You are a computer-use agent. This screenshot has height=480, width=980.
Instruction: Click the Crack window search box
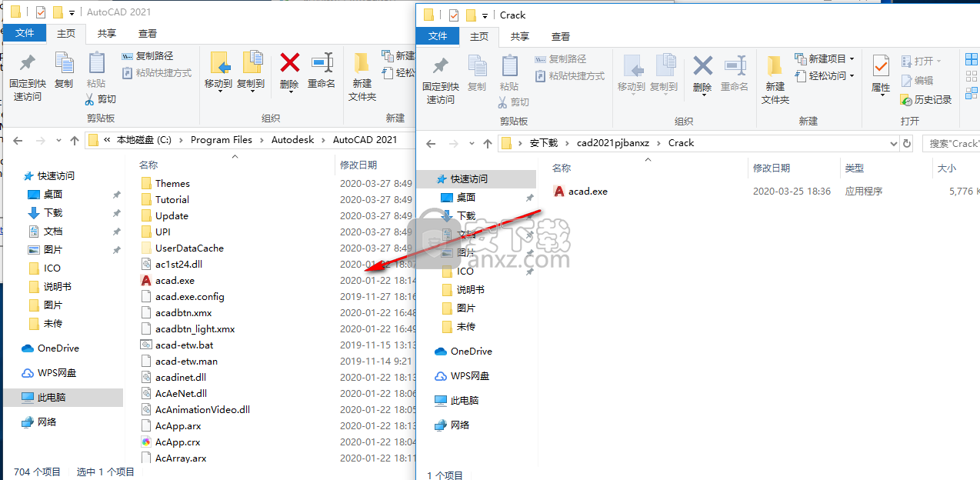point(951,143)
